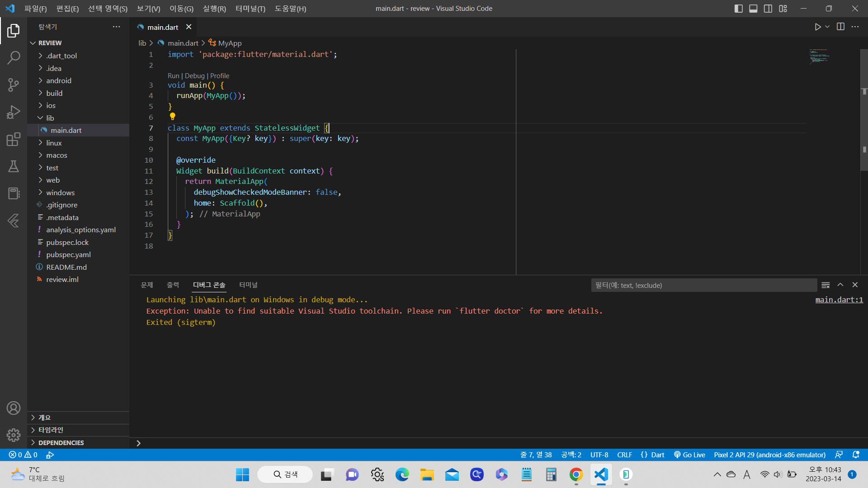Image resolution: width=868 pixels, height=488 pixels.
Task: Open File Explorer from the taskbar
Action: [427, 474]
